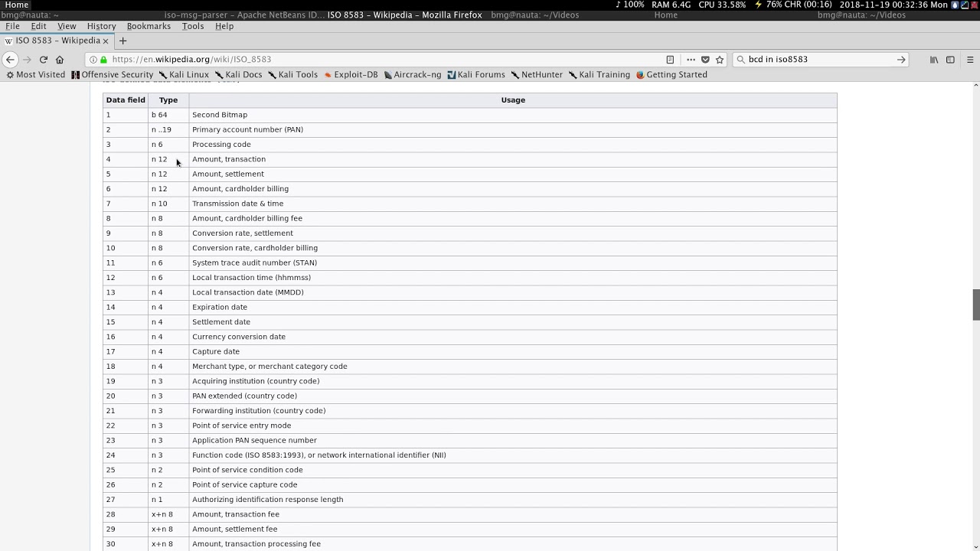Select 'Application PAN sequence number' text
980x551 pixels.
[x=254, y=441]
